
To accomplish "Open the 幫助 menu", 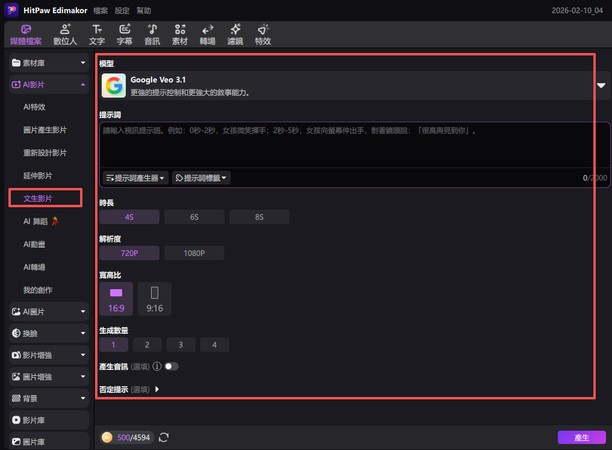I will [144, 11].
